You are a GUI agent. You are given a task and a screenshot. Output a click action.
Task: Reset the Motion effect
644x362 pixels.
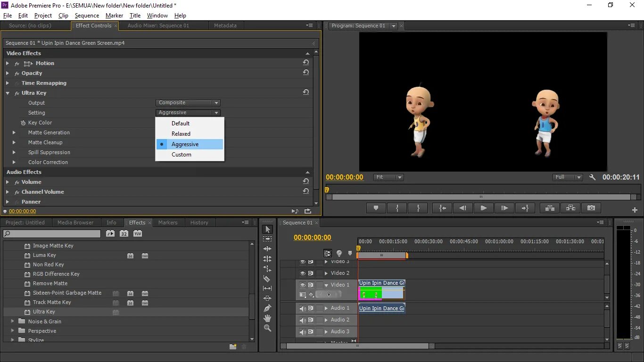(x=306, y=63)
